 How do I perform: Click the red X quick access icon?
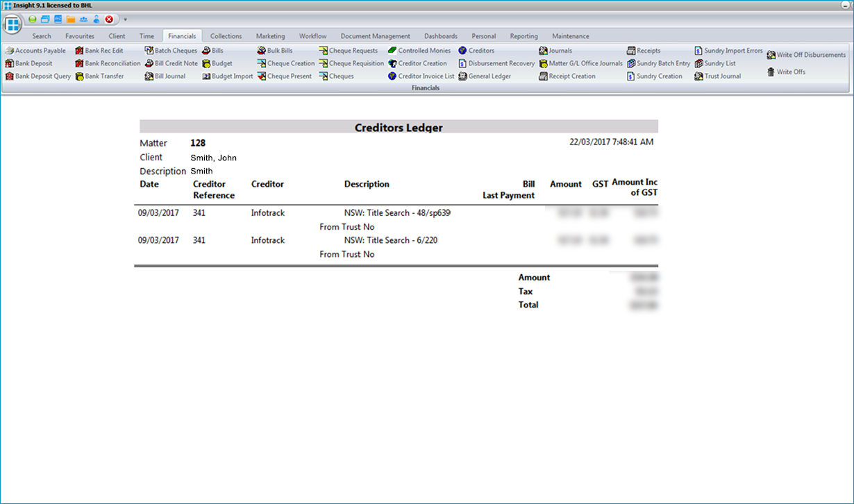109,19
